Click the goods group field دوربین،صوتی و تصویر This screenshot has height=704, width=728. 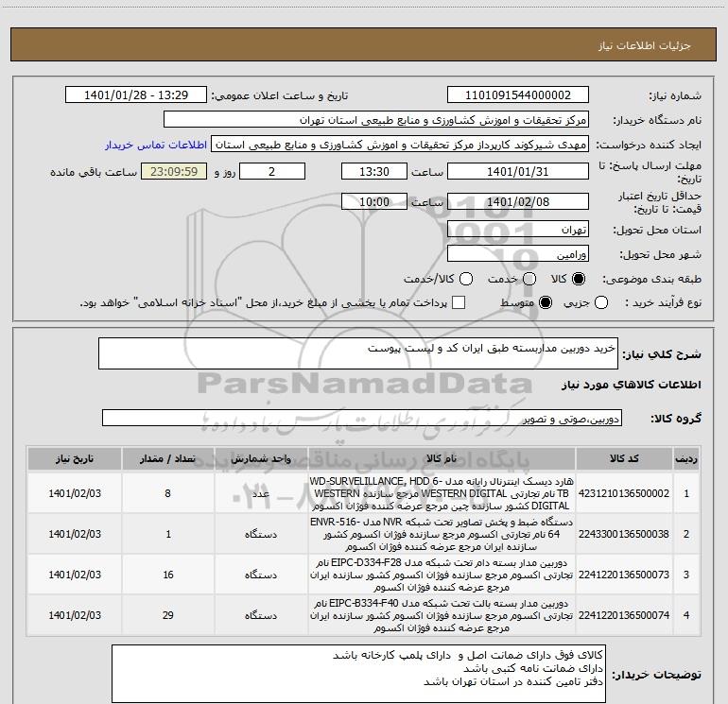tap(362, 418)
